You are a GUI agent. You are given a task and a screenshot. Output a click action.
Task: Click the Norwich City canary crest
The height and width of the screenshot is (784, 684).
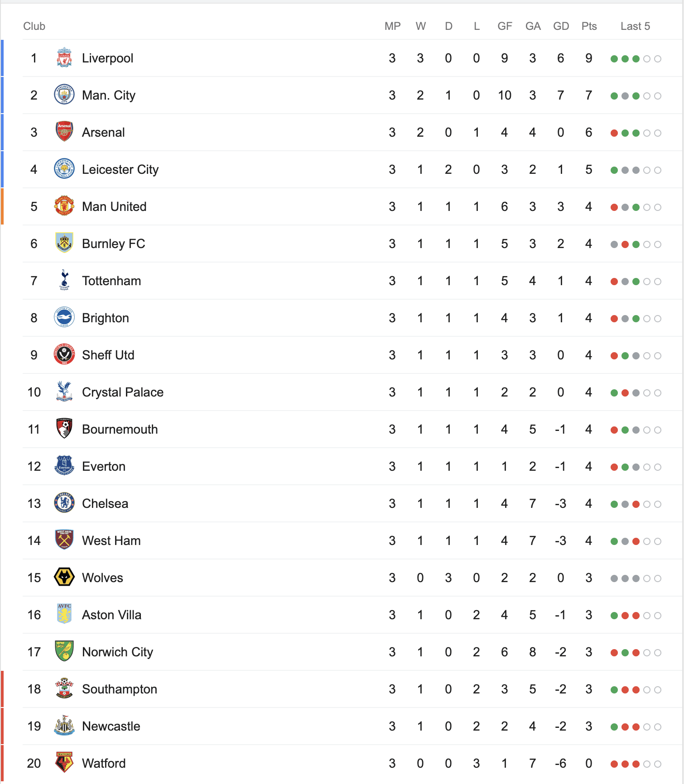click(64, 652)
